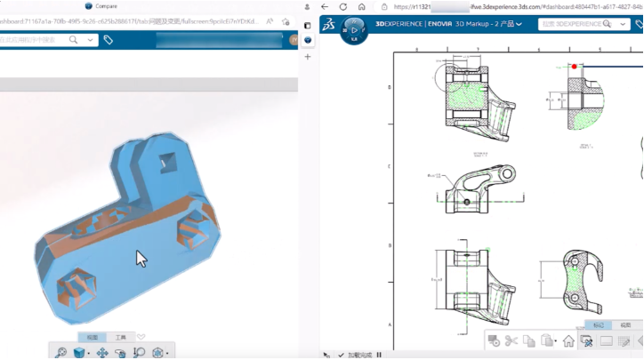The width and height of the screenshot is (644, 360).
Task: Click the add to favorites star icon
Action: (x=286, y=21)
